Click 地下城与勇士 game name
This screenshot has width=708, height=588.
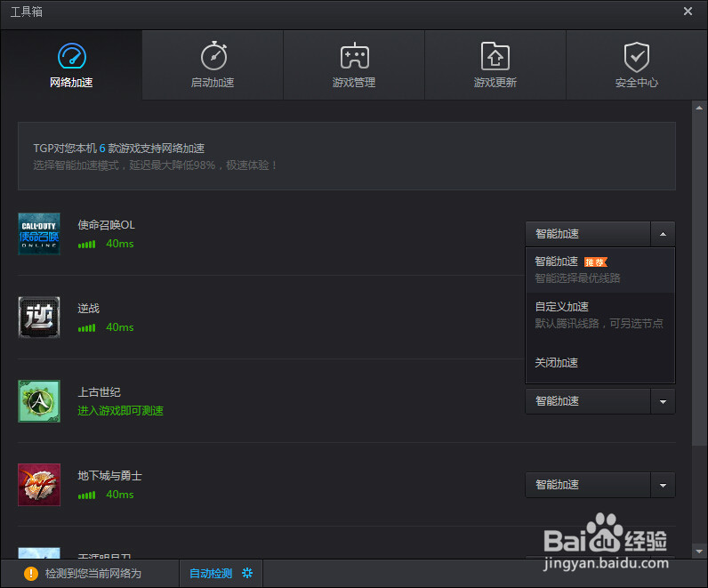pyautogui.click(x=109, y=476)
